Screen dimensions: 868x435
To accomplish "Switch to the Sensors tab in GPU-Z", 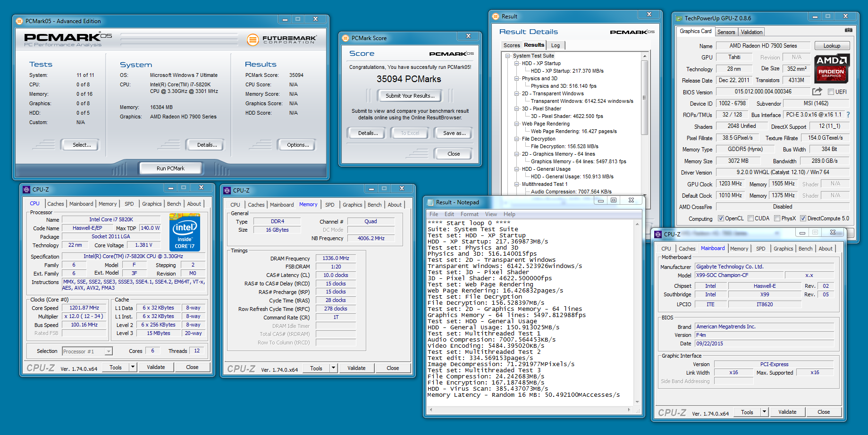I will click(x=726, y=32).
